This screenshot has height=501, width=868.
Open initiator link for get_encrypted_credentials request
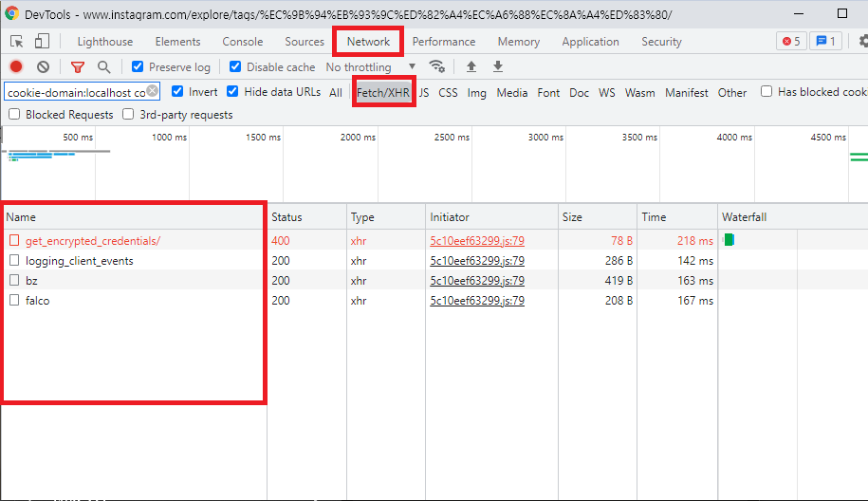pyautogui.click(x=477, y=241)
